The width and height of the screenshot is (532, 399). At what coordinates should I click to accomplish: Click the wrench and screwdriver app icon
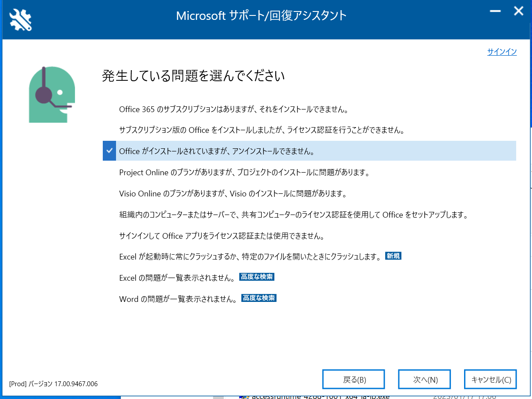pyautogui.click(x=20, y=20)
